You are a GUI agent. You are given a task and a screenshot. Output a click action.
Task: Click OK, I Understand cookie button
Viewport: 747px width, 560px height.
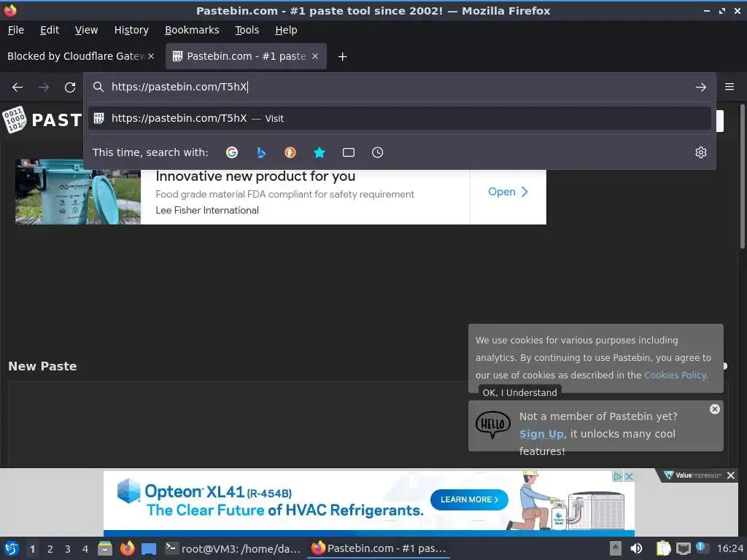click(x=519, y=392)
